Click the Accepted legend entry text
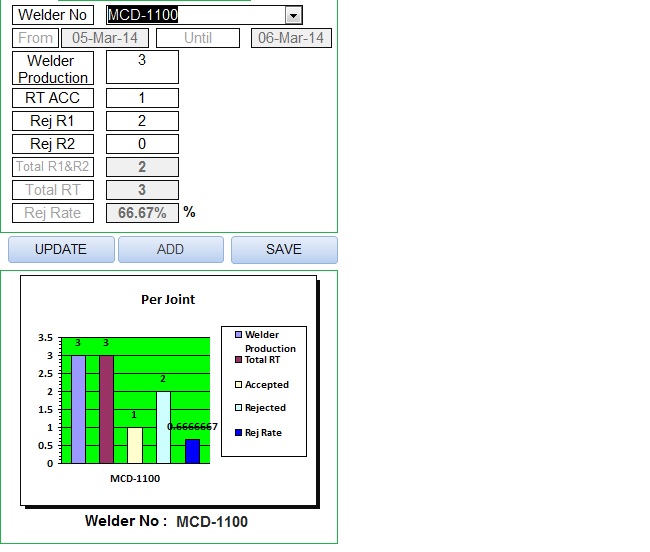 click(x=267, y=385)
